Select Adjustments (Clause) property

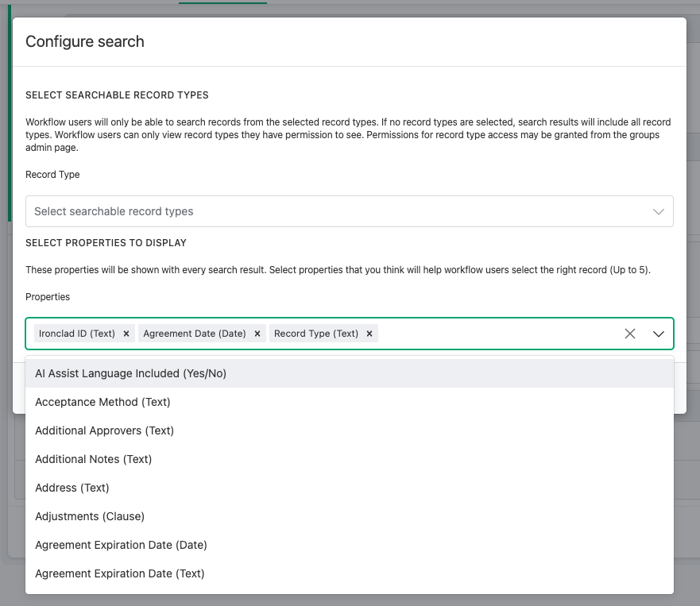(x=349, y=516)
